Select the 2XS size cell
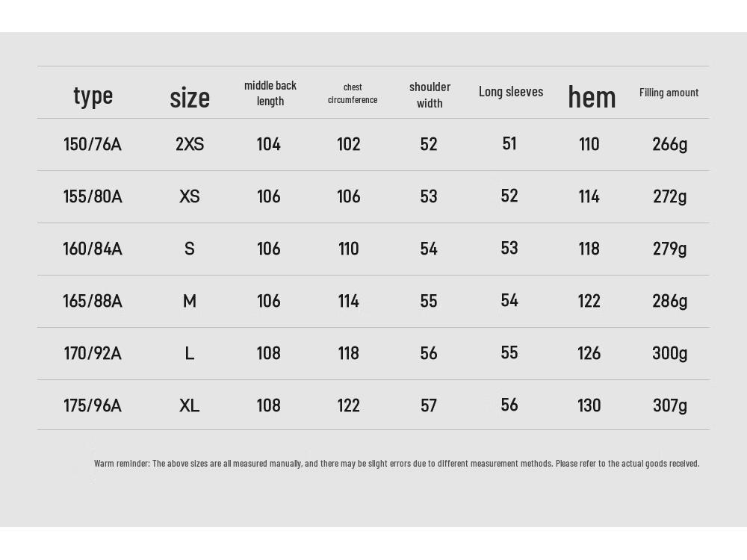Viewport: 747px width, 560px height. coord(190,144)
